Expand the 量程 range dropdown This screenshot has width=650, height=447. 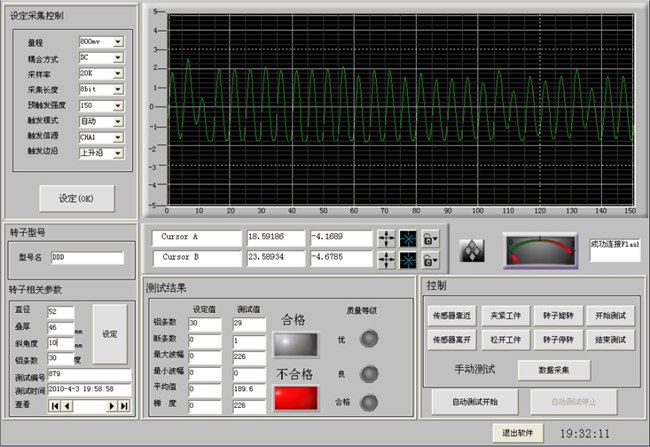click(x=118, y=42)
